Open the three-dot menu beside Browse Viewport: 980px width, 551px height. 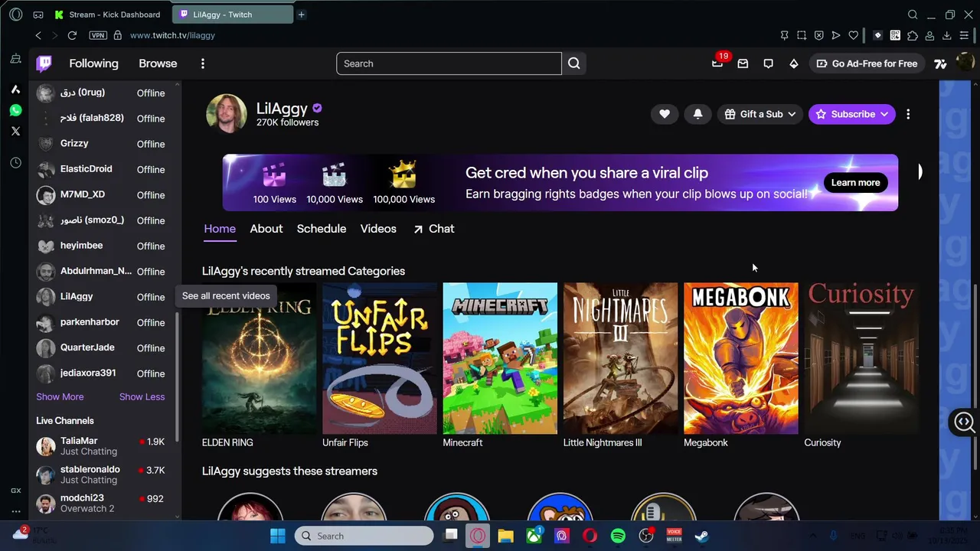[x=203, y=64]
